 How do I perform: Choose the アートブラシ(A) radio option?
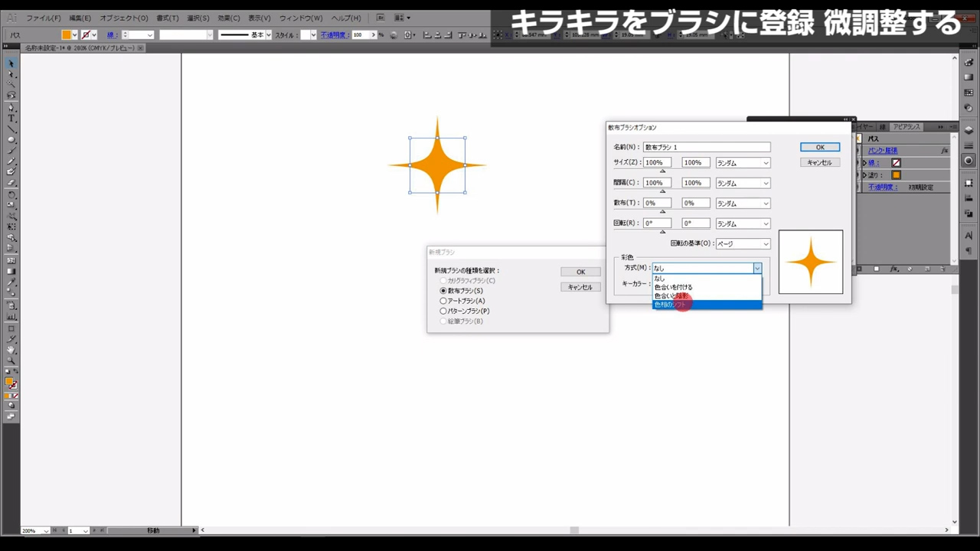(443, 301)
